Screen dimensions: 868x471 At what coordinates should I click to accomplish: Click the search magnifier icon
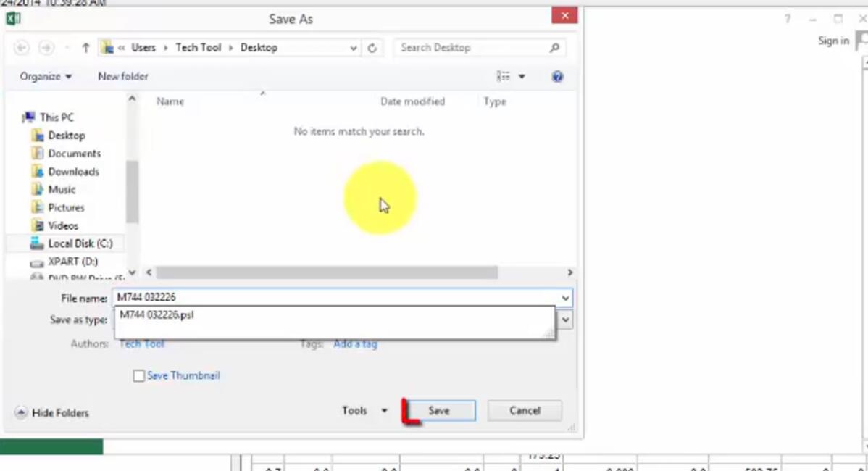pos(555,48)
